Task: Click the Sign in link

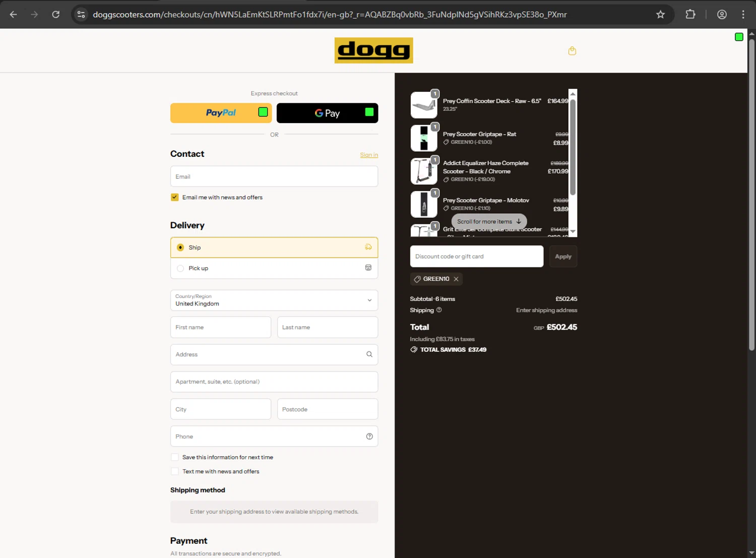Action: pyautogui.click(x=369, y=155)
